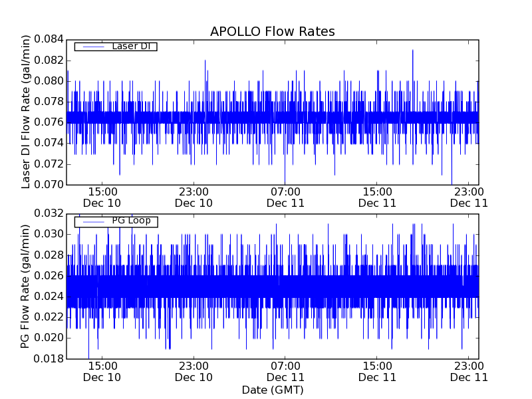Click 23:00 Dec 10 tick under Laser DI plot
Viewport: 532px width, 399px height.
point(194,198)
